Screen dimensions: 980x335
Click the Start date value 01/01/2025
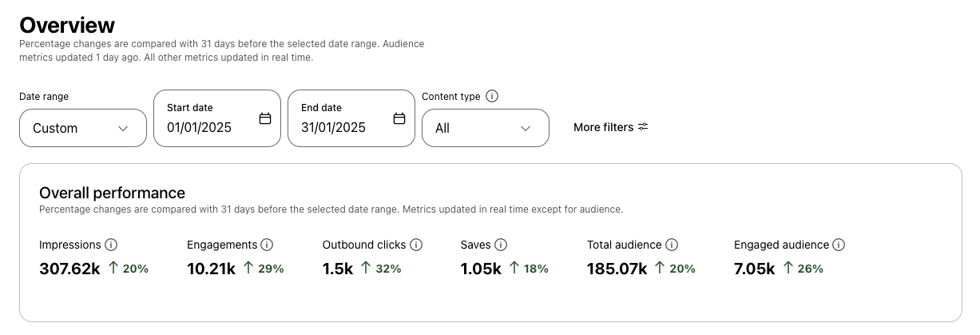199,127
